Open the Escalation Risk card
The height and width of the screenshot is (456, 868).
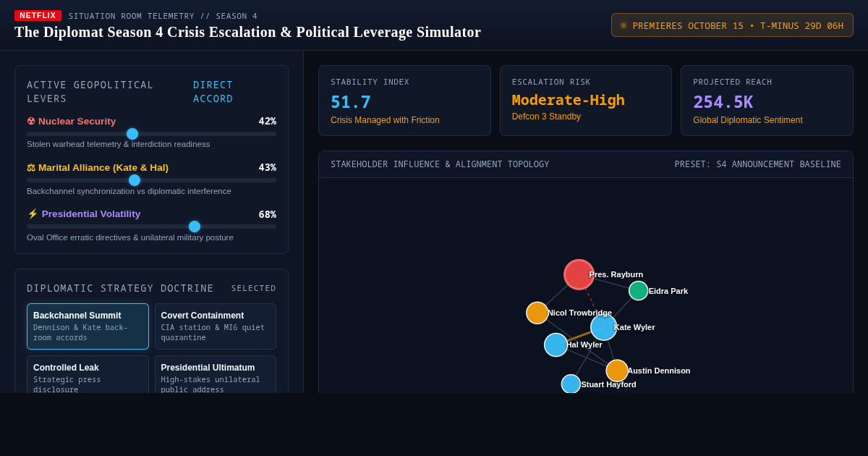pos(586,101)
